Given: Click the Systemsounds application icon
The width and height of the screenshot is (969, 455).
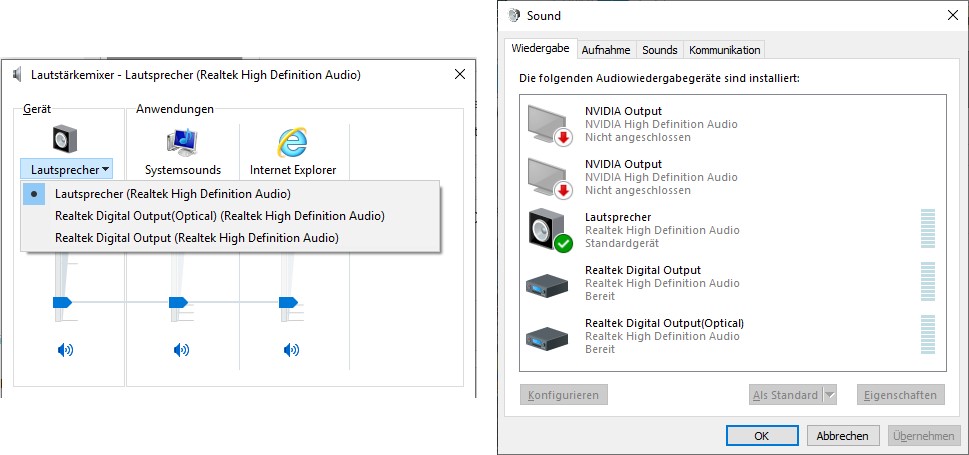Looking at the screenshot, I should tap(182, 142).
